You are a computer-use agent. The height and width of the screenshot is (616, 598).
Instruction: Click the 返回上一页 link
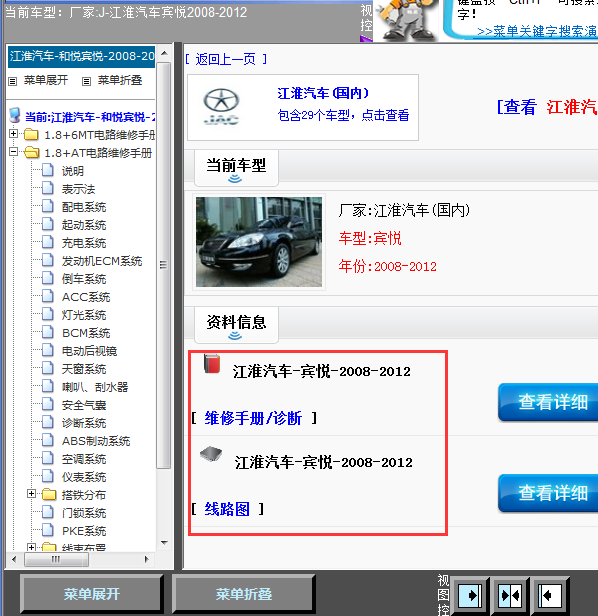[226, 59]
